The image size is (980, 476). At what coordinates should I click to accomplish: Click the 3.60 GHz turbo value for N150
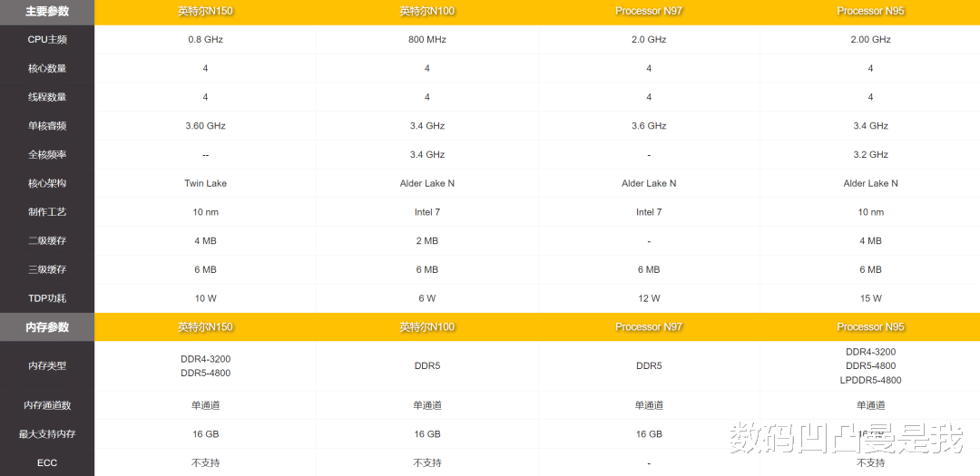pyautogui.click(x=205, y=125)
